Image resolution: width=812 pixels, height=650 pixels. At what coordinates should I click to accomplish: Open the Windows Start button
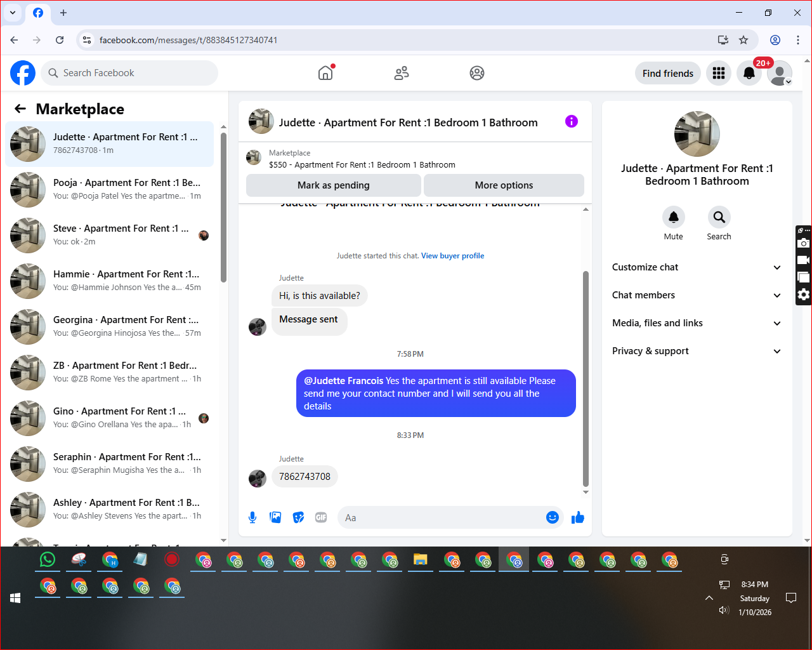15,598
